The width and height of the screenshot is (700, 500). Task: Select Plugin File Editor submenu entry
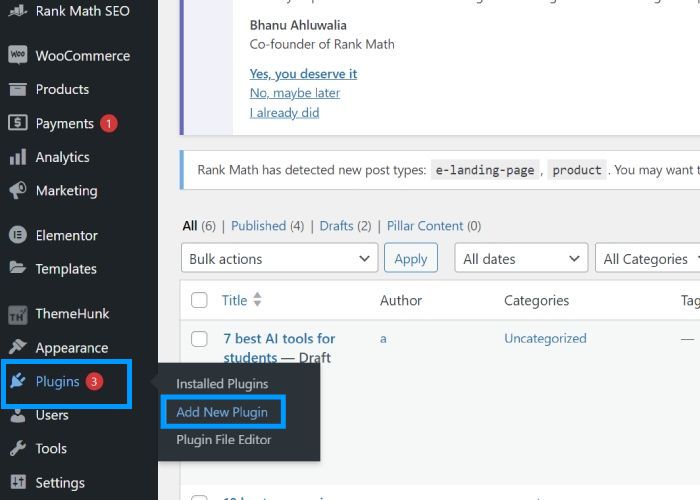(x=224, y=440)
